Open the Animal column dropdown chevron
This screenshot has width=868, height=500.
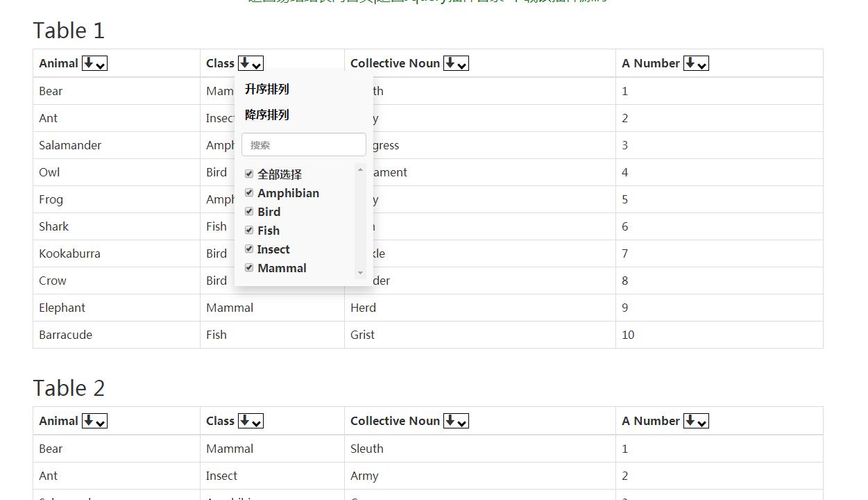tap(99, 65)
